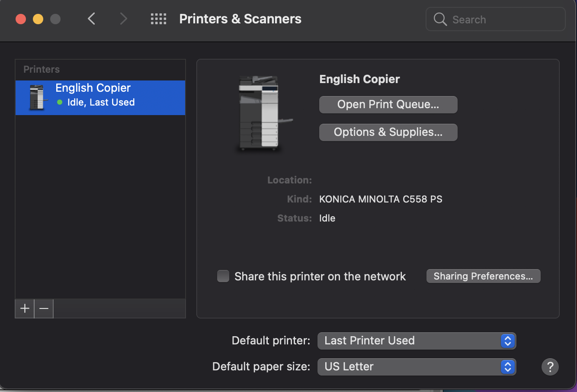Open Options & Supplies dialog
Image resolution: width=577 pixels, height=392 pixels.
388,132
